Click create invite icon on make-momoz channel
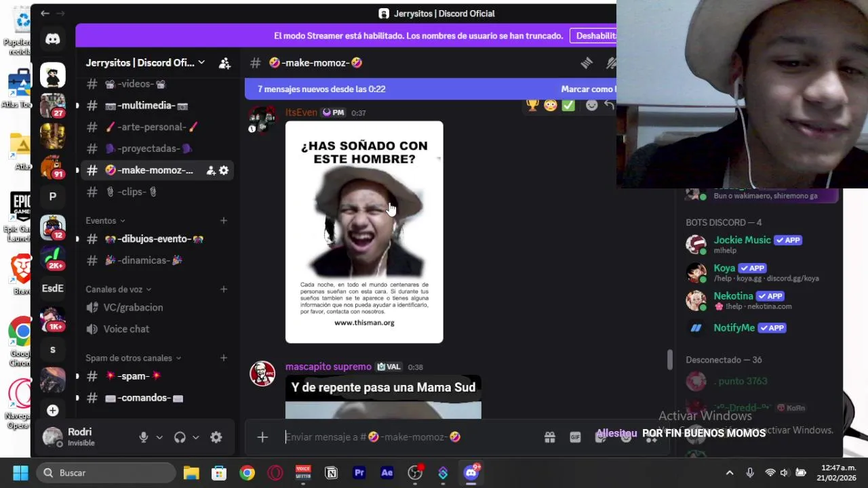Viewport: 868px width, 488px height. click(x=211, y=170)
